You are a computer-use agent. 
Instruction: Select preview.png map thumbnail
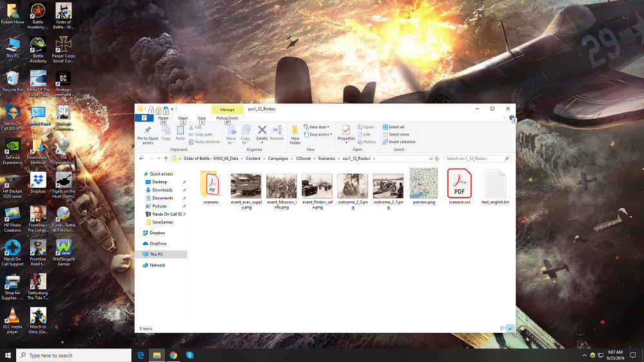424,183
